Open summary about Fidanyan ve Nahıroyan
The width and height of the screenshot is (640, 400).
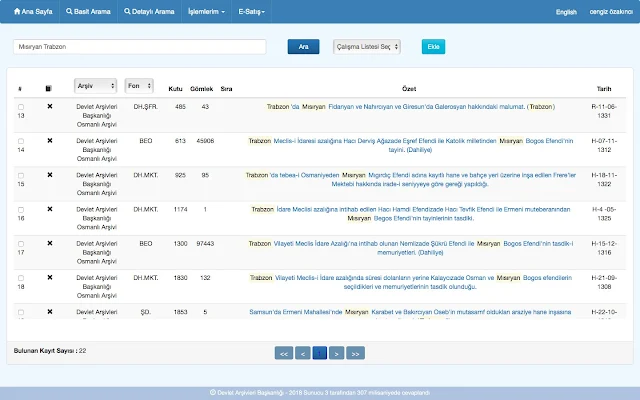(x=411, y=107)
